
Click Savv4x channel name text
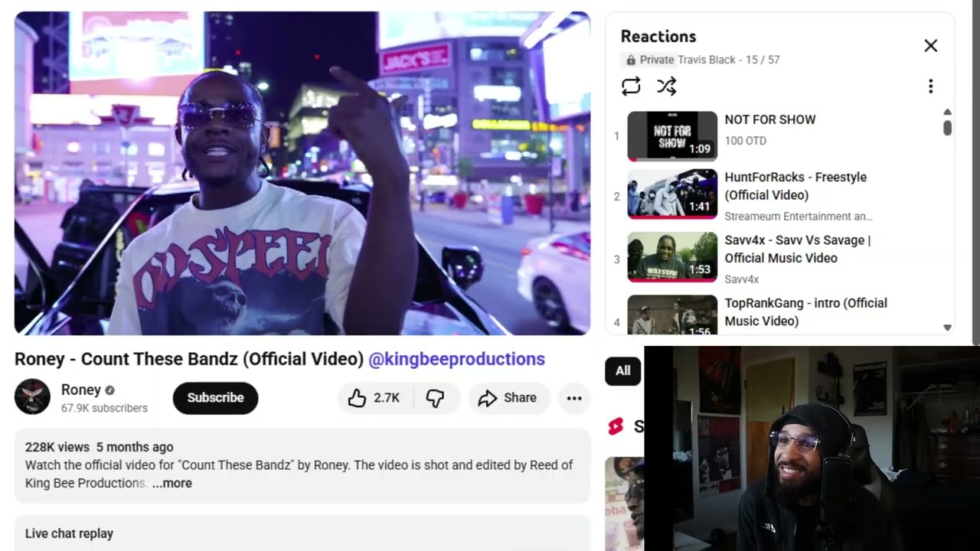(x=742, y=279)
